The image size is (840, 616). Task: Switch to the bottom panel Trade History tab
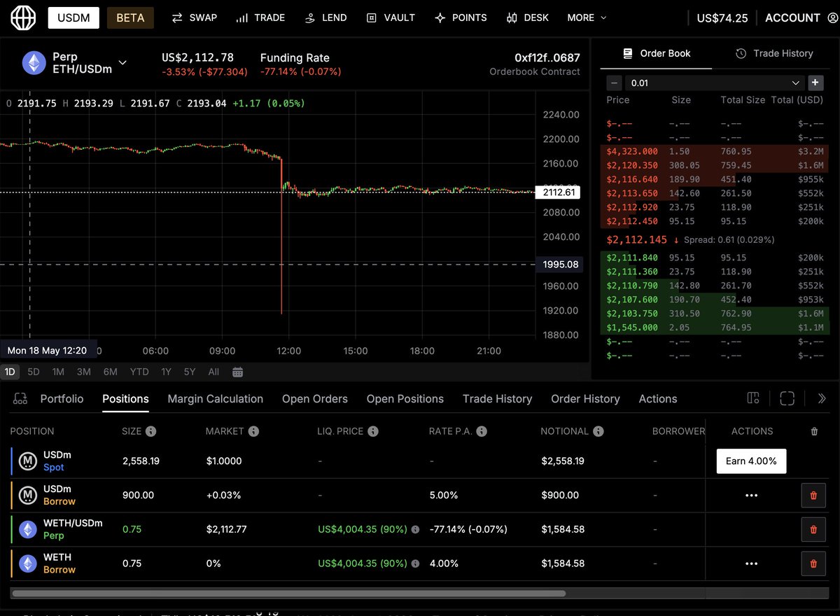(497, 399)
